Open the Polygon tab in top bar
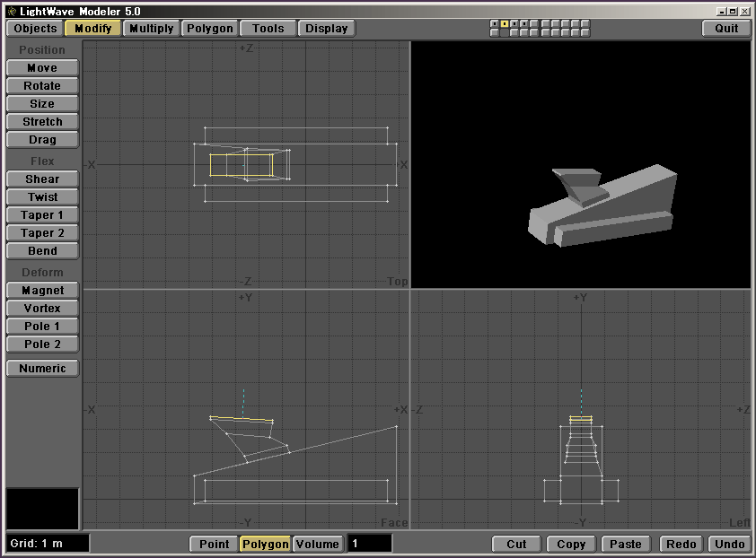 click(209, 28)
